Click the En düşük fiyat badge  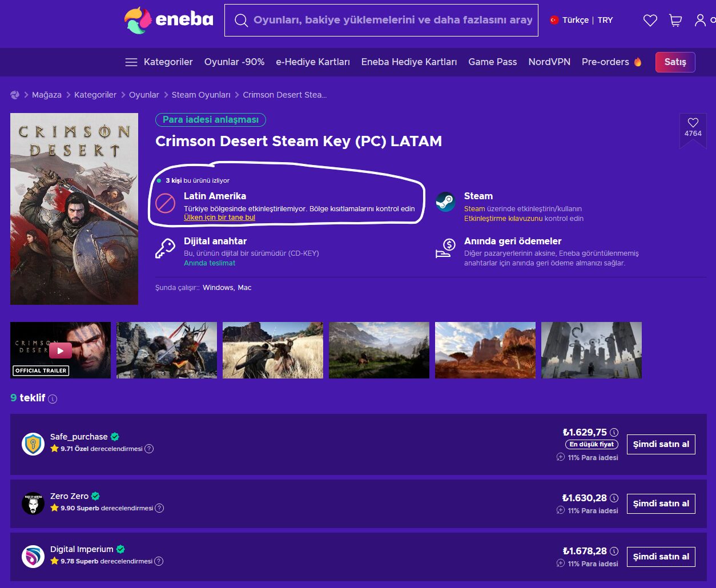tap(592, 444)
